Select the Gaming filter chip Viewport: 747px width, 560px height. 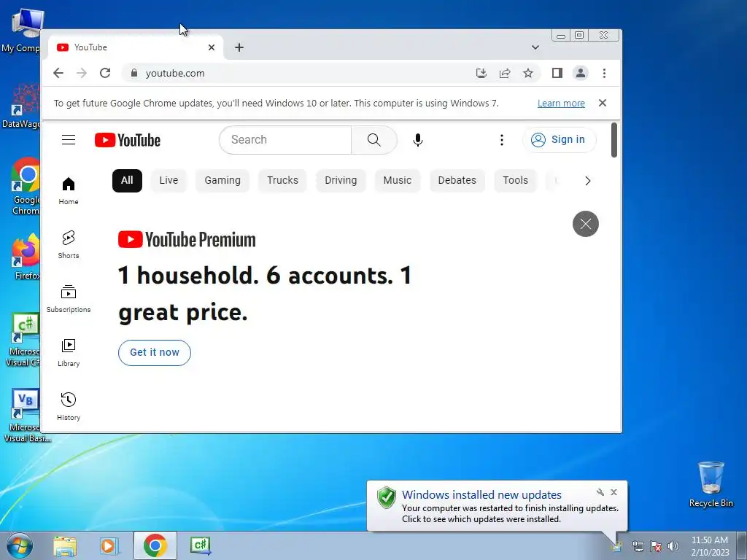[222, 181]
